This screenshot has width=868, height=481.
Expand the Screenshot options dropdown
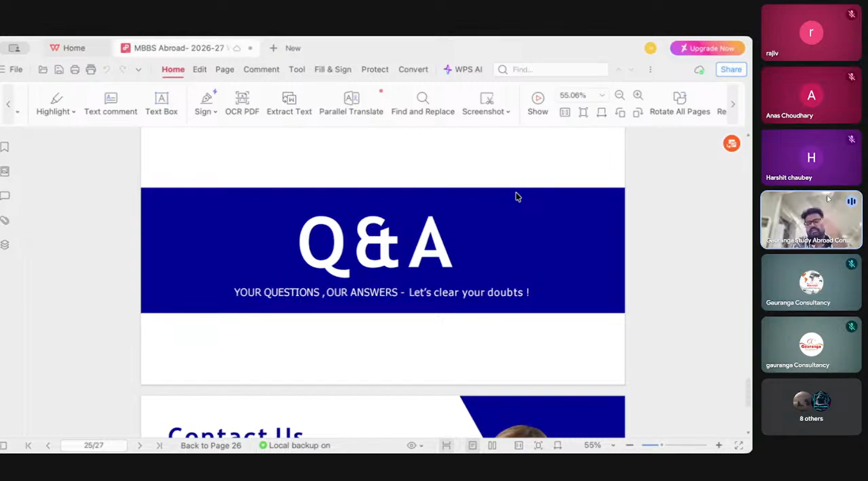pyautogui.click(x=508, y=112)
